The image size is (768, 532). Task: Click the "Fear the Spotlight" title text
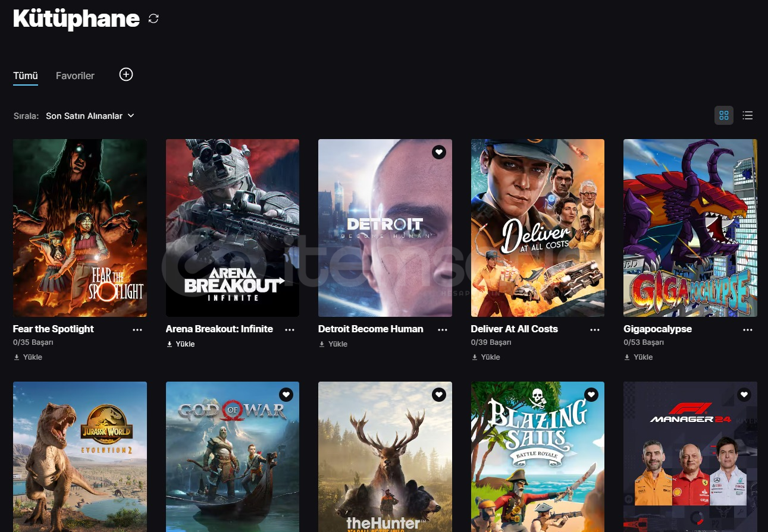(x=54, y=329)
